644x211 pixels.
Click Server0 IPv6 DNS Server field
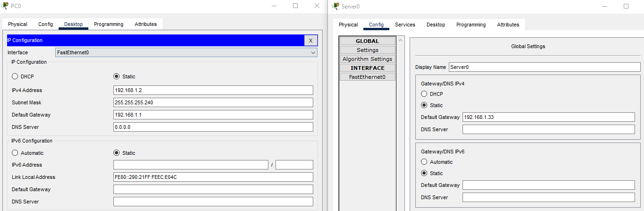(x=549, y=197)
